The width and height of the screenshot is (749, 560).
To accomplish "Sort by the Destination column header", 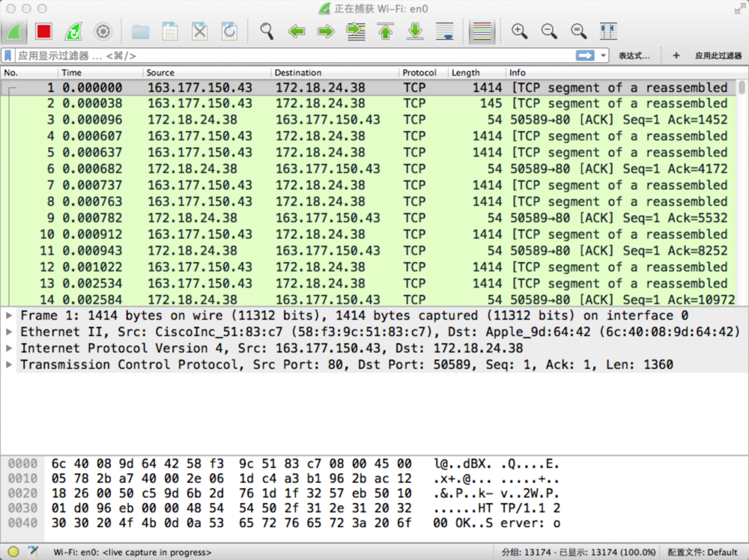I will [335, 73].
